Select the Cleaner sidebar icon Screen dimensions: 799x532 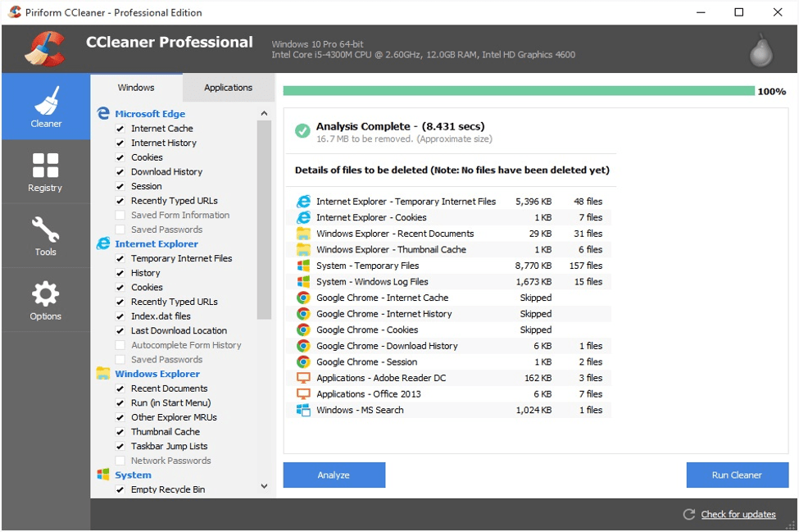(46, 107)
